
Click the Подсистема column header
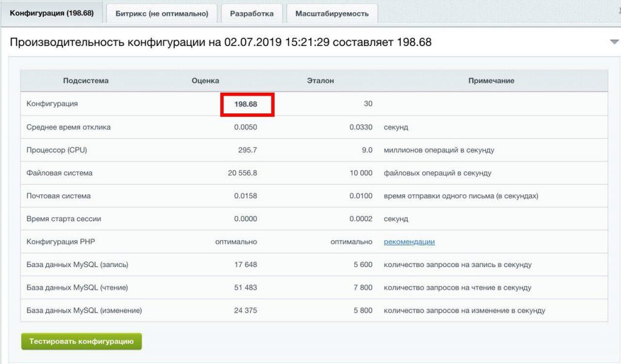[86, 81]
